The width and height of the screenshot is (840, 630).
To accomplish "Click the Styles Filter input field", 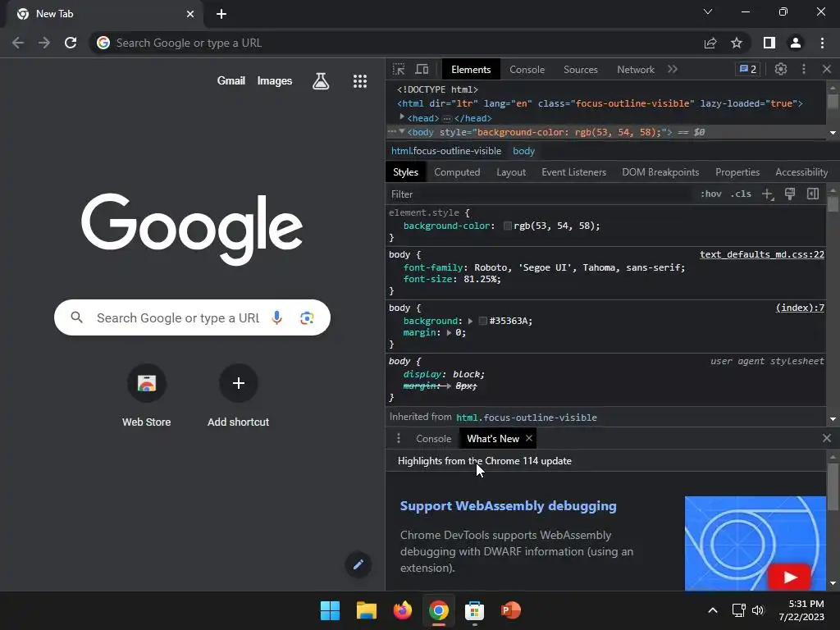I will [540, 194].
